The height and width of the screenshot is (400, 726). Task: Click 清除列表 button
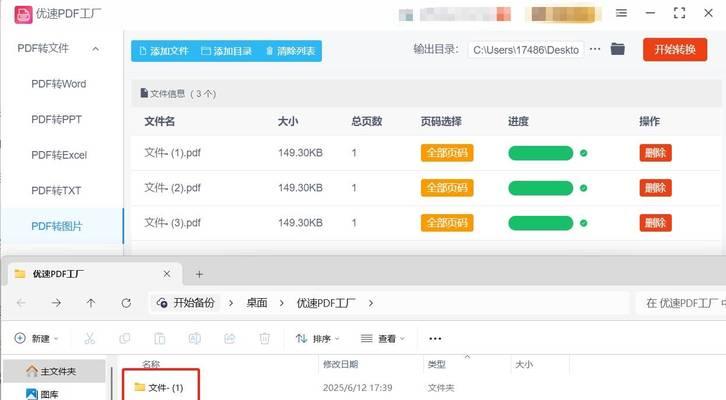(290, 51)
